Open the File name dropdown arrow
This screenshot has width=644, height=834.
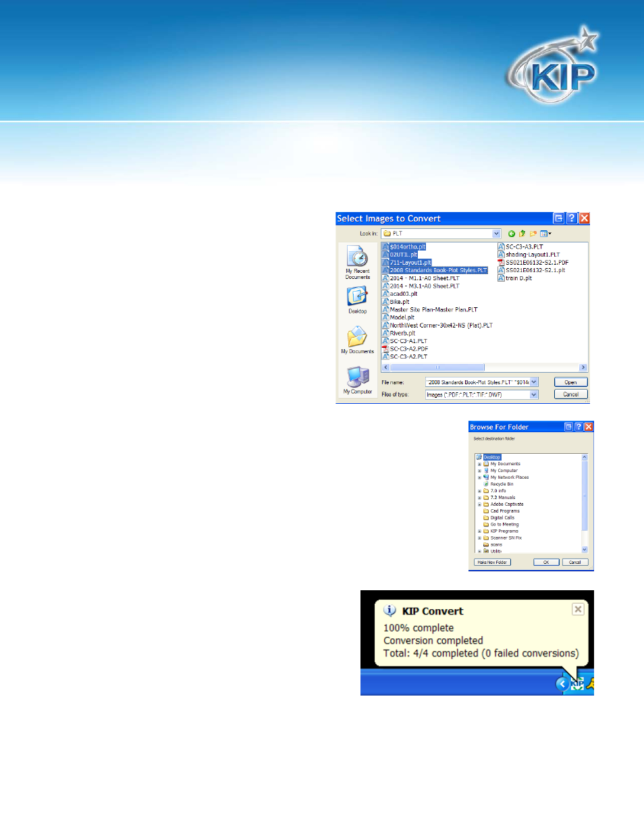[534, 382]
